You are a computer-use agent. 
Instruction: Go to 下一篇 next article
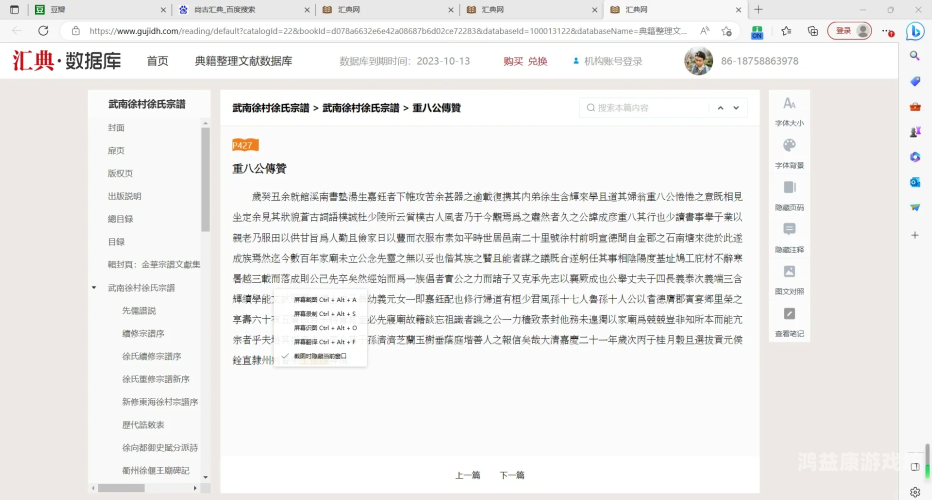tap(512, 475)
